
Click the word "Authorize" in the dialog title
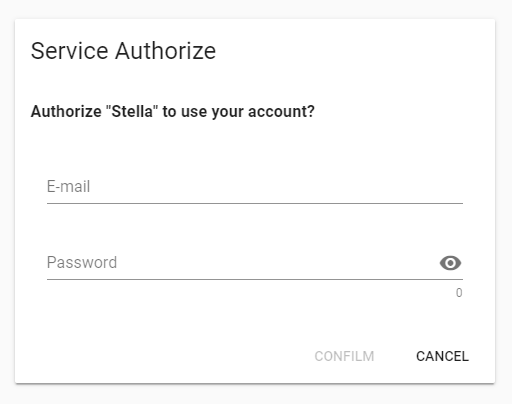(x=166, y=51)
